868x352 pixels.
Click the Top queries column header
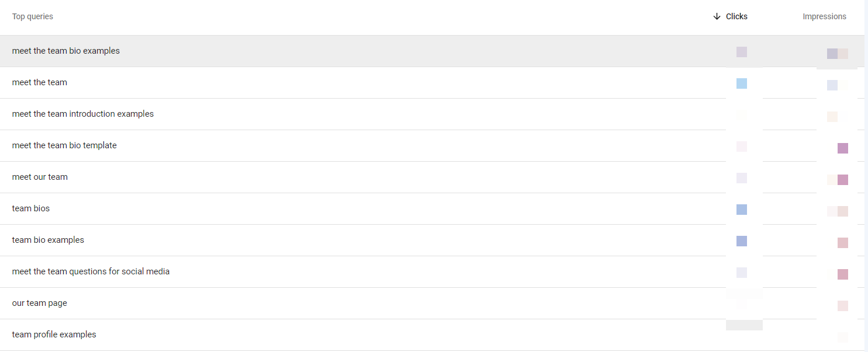click(33, 16)
